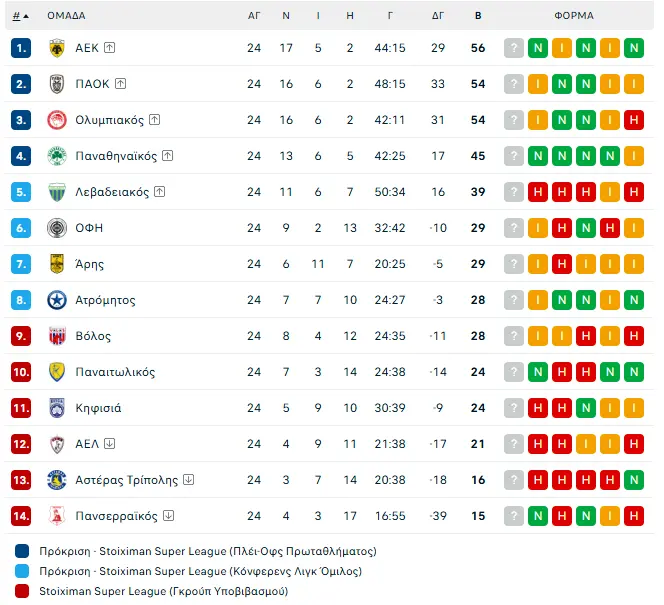Open the Άρης team link

coord(89,264)
